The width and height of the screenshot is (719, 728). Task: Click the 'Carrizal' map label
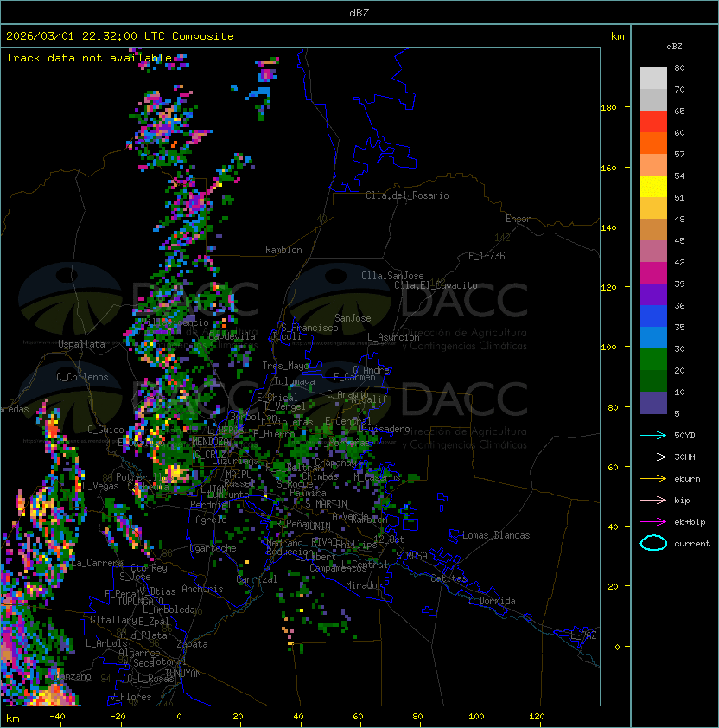click(x=256, y=579)
